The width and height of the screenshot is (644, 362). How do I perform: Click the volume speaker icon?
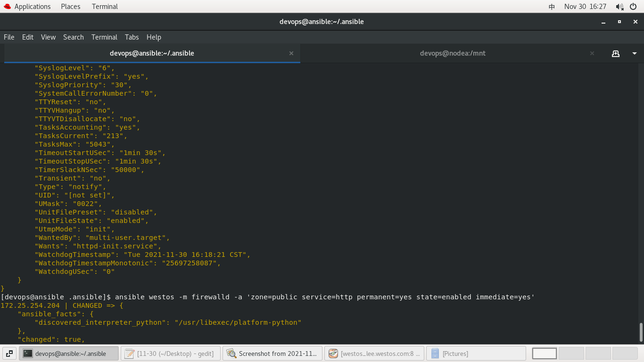pyautogui.click(x=619, y=7)
